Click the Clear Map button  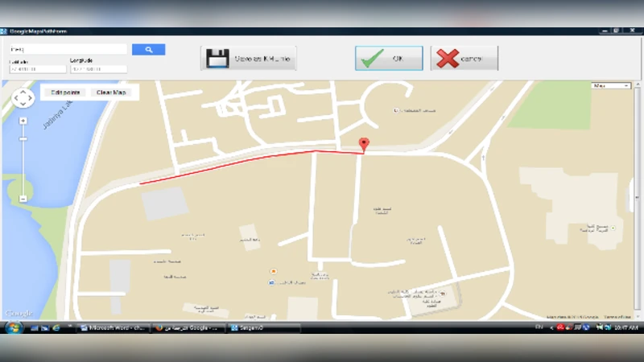point(111,93)
